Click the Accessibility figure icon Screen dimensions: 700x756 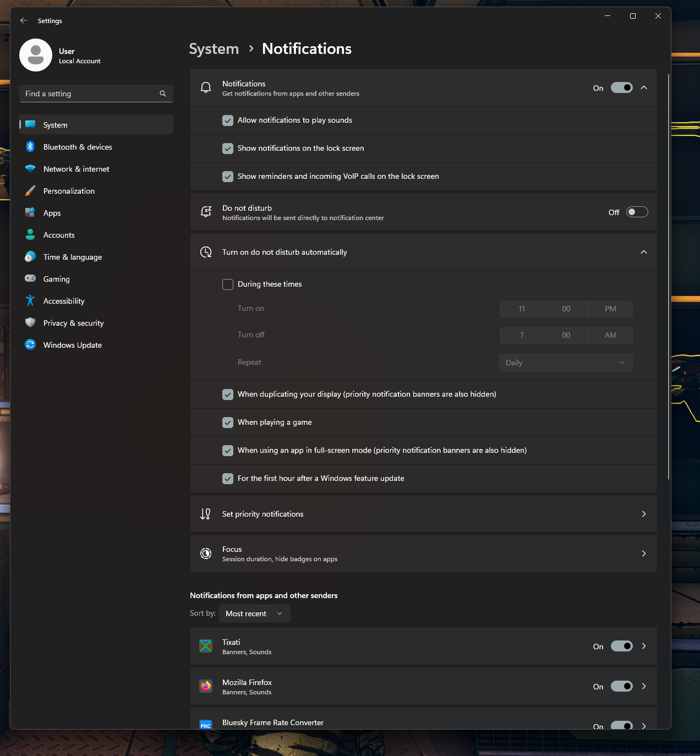click(x=30, y=301)
